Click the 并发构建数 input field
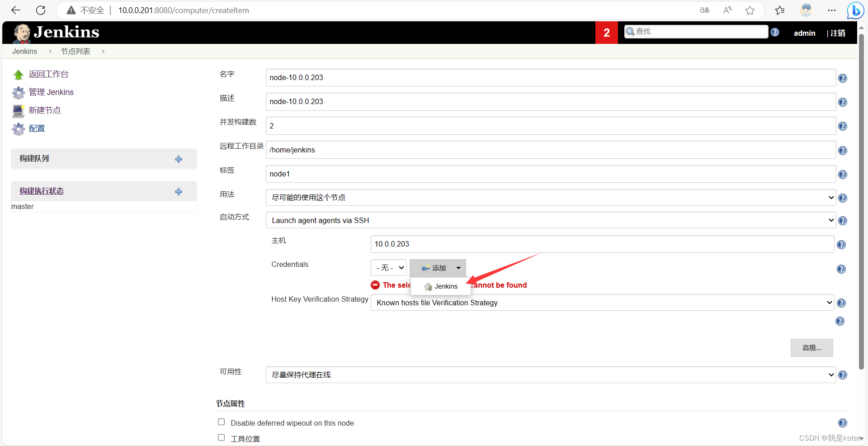The width and height of the screenshot is (868, 446). click(x=551, y=126)
